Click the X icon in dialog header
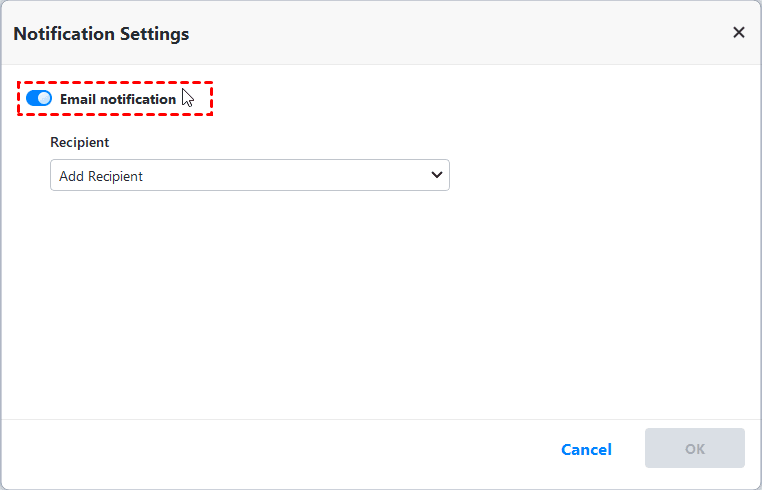Viewport: 762px width, 490px height. 739,33
